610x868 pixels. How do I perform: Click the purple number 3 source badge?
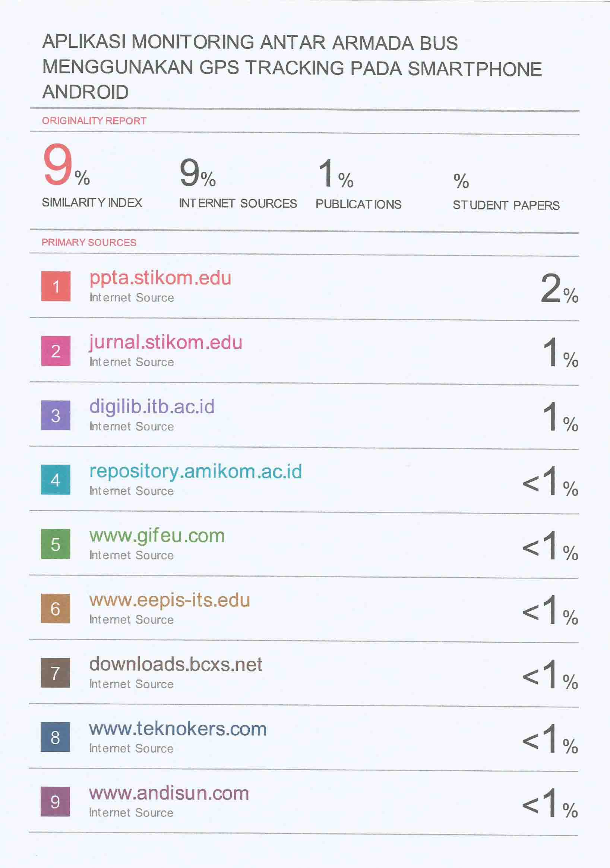tap(56, 415)
